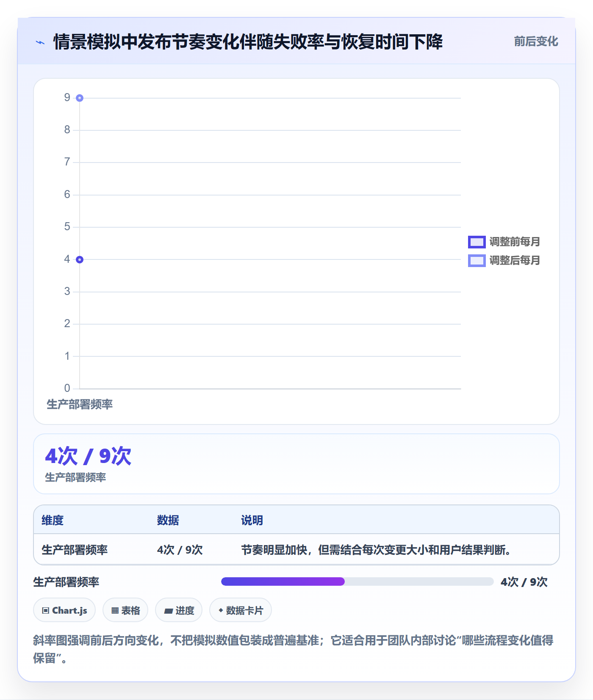Open the 进度 chip
593x700 pixels.
179,610
